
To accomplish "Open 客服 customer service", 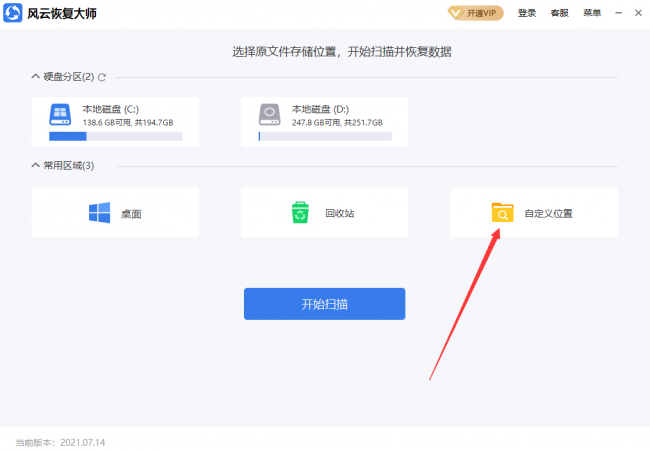I will pos(560,13).
